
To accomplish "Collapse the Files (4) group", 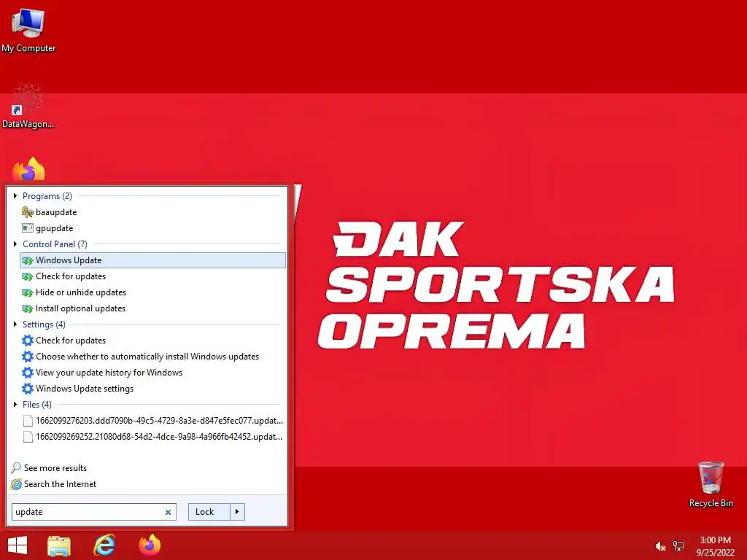I will pyautogui.click(x=15, y=404).
